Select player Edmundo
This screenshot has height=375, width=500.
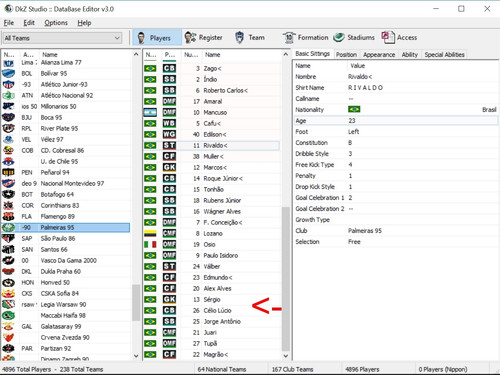pos(218,277)
